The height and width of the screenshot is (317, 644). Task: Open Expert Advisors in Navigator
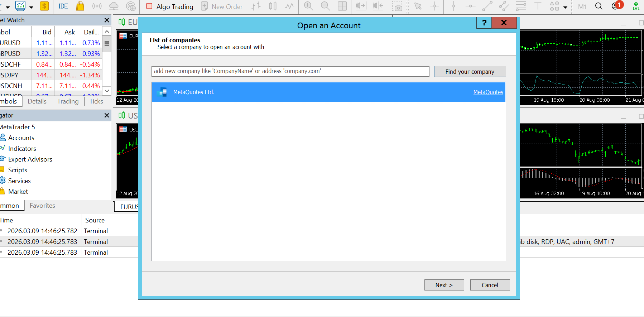coord(30,159)
